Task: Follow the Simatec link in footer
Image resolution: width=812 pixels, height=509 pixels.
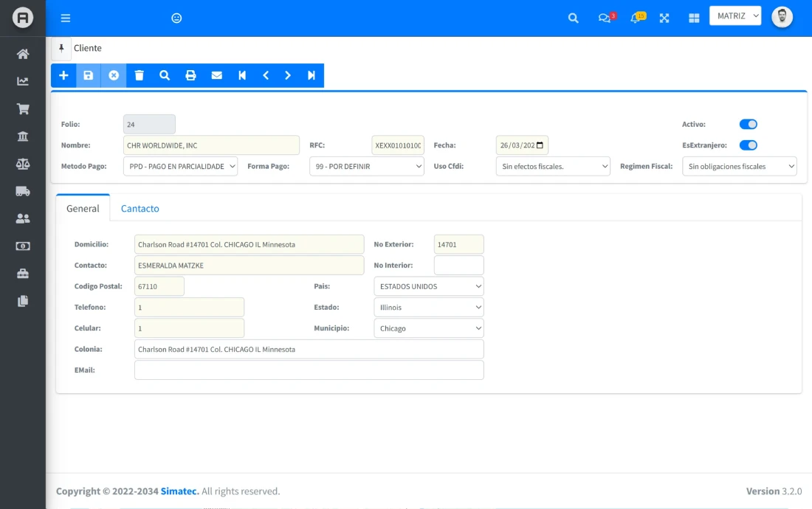Action: point(179,491)
